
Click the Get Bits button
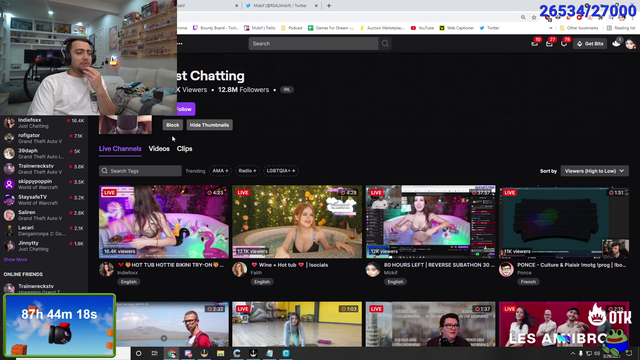(590, 44)
